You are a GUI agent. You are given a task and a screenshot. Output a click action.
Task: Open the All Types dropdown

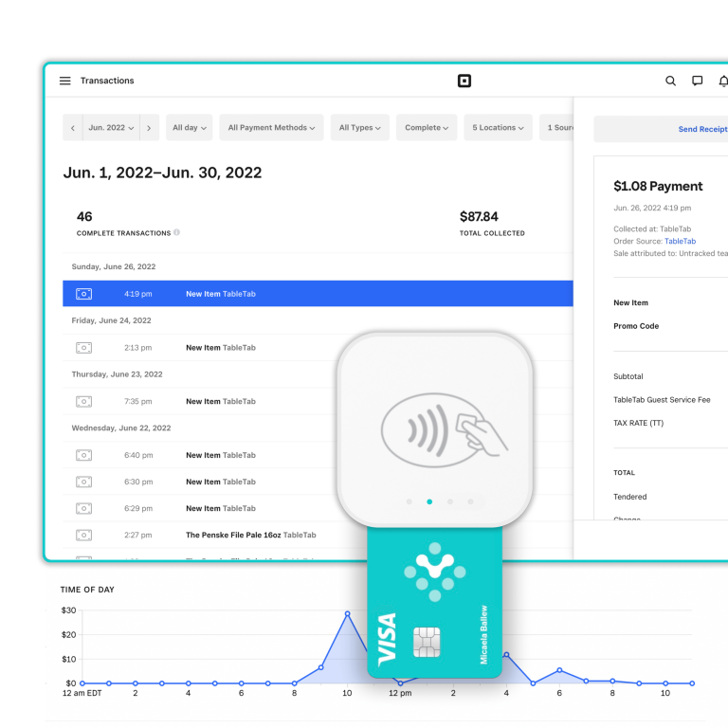359,128
